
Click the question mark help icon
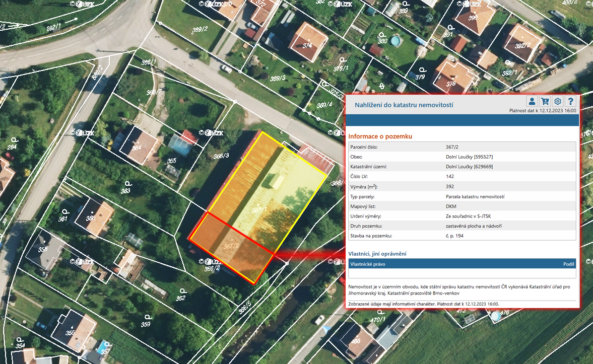570,101
